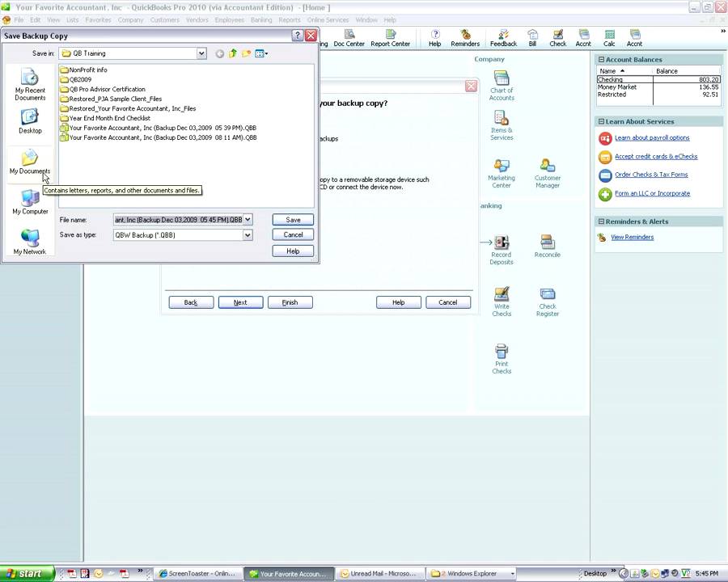Select the Checking account balance row
This screenshot has width=728, height=582.
tap(658, 79)
